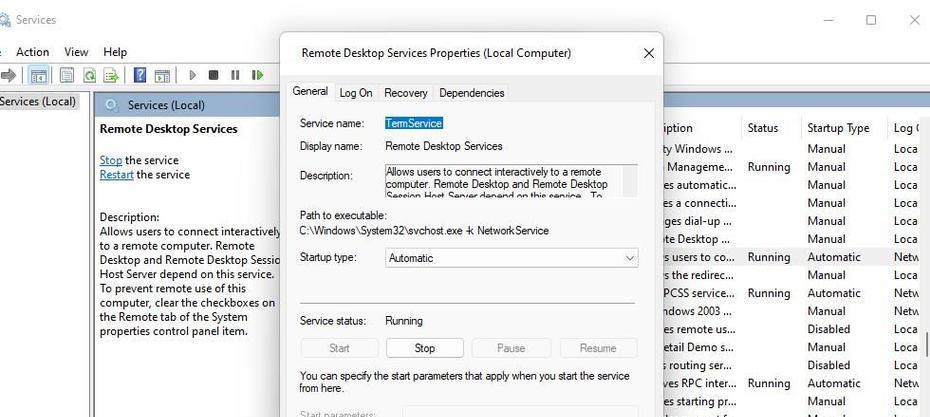Switch to the Log On tab
Image resolution: width=930 pixels, height=417 pixels.
pos(356,93)
